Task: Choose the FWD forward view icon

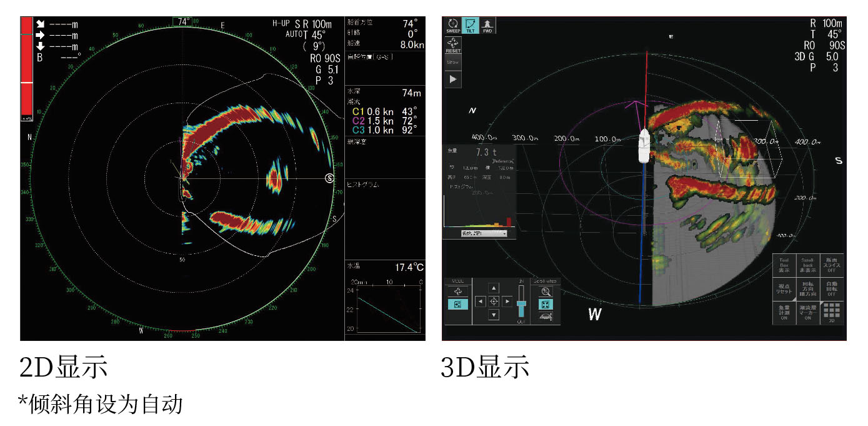Action: (x=487, y=25)
